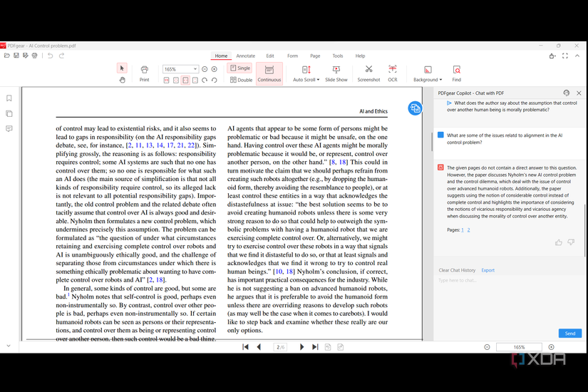Click the Send button in chat
The width and height of the screenshot is (588, 392).
pos(569,333)
